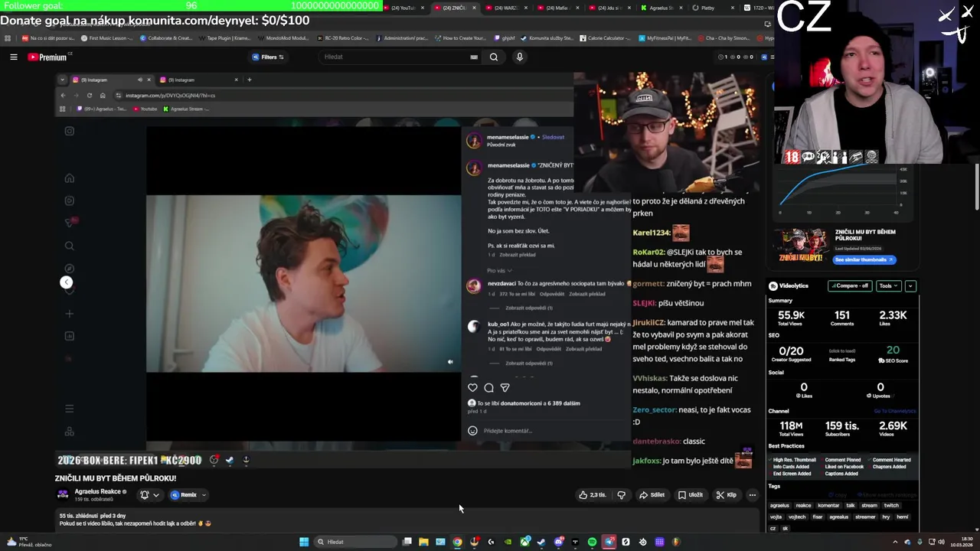
Task: Select the twitch tag chip
Action: 891,505
